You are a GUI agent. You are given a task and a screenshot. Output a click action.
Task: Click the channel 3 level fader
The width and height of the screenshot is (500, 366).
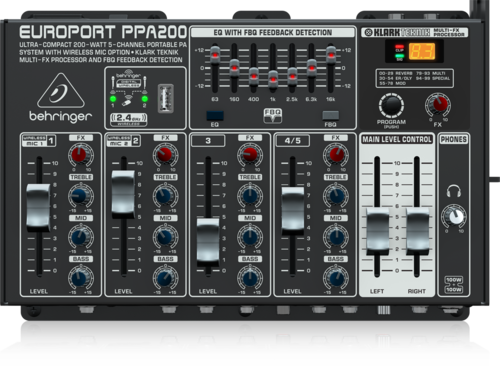pyautogui.click(x=208, y=242)
